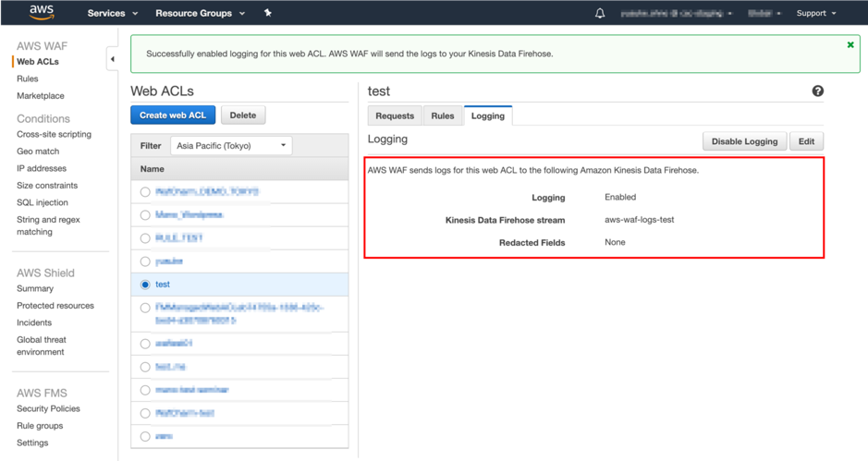Viewport: 868px width, 461px height.
Task: Click the Create web ACL button
Action: coord(173,115)
